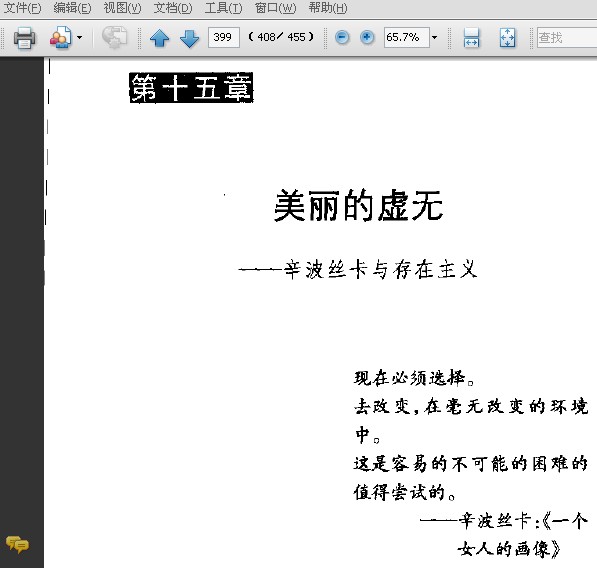The image size is (597, 568).
Task: Zoom out with the minus button
Action: coord(342,37)
